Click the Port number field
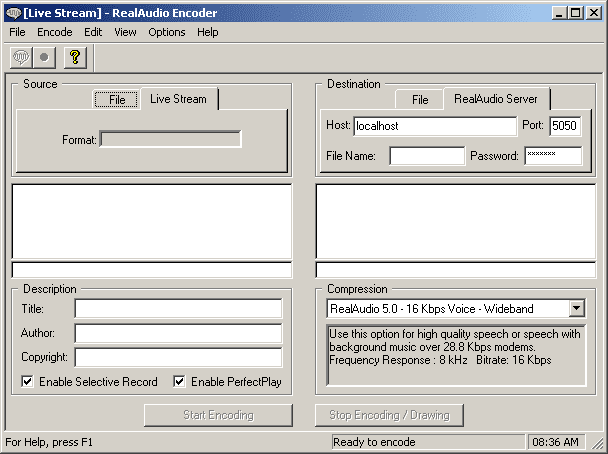This screenshot has width=608, height=454. click(x=565, y=126)
